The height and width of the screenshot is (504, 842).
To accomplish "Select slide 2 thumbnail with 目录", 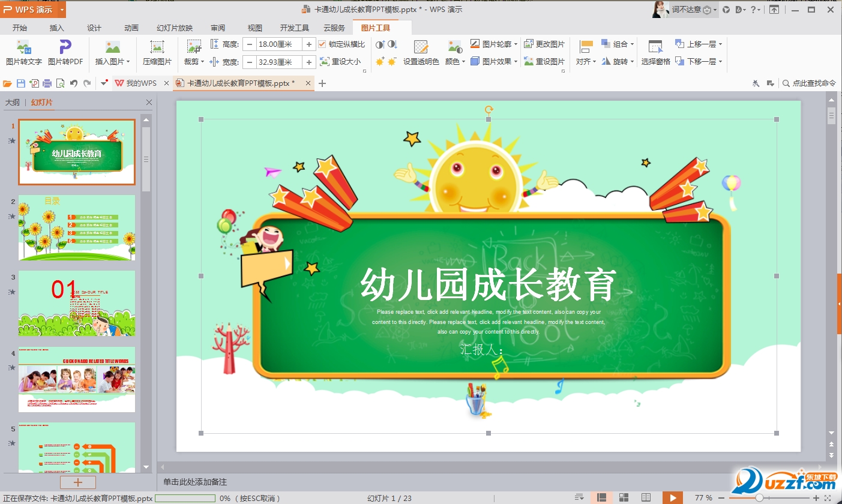I will point(77,227).
